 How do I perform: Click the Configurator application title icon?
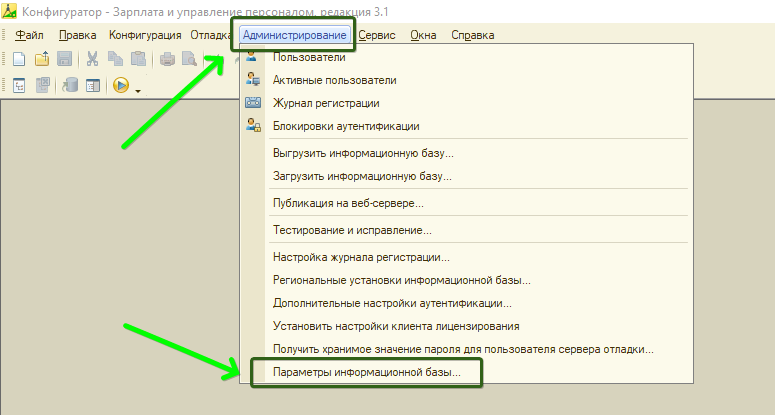9,11
